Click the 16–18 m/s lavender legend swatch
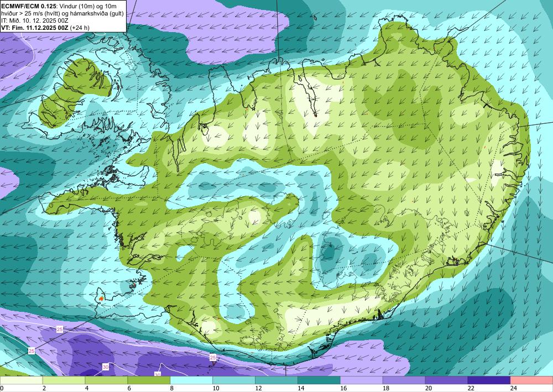Viewport: 553px width, 392px height. 362,380
